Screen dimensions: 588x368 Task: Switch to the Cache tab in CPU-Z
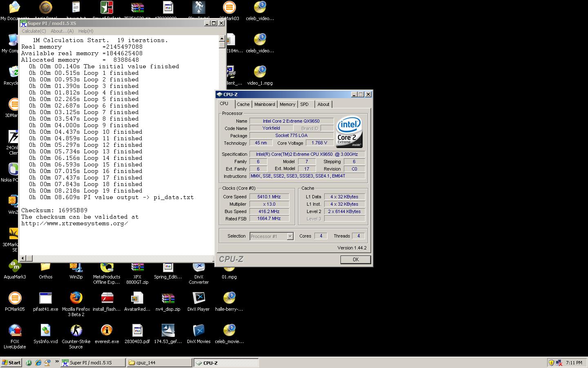click(x=243, y=104)
